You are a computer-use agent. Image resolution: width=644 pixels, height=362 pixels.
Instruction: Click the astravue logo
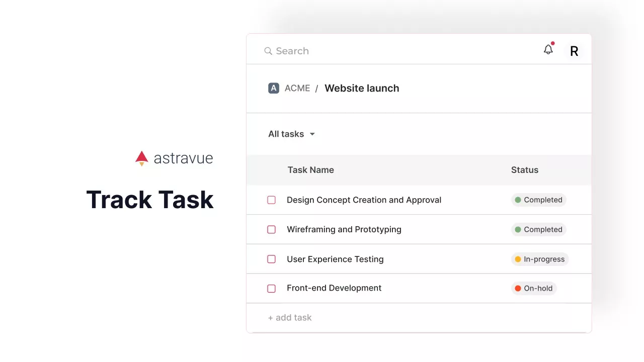(x=174, y=158)
